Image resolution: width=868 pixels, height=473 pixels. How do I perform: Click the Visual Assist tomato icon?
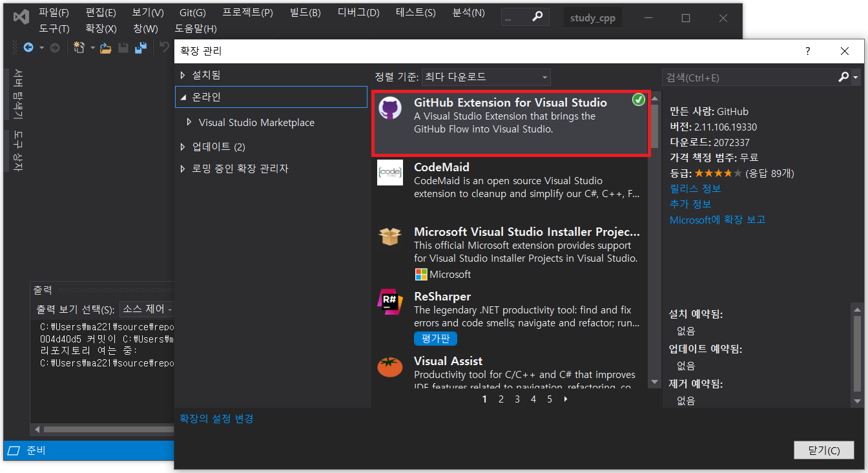pyautogui.click(x=390, y=366)
